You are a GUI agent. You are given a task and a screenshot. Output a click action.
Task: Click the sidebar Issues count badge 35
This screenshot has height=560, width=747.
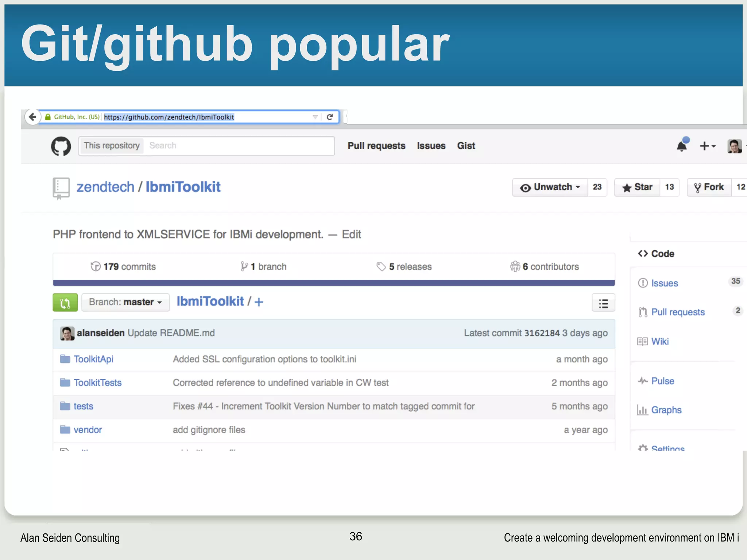click(x=736, y=281)
